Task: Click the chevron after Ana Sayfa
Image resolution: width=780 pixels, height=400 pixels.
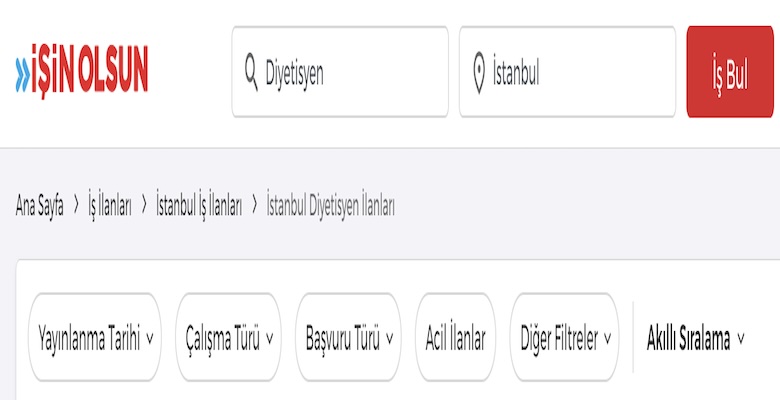Action: (76, 206)
